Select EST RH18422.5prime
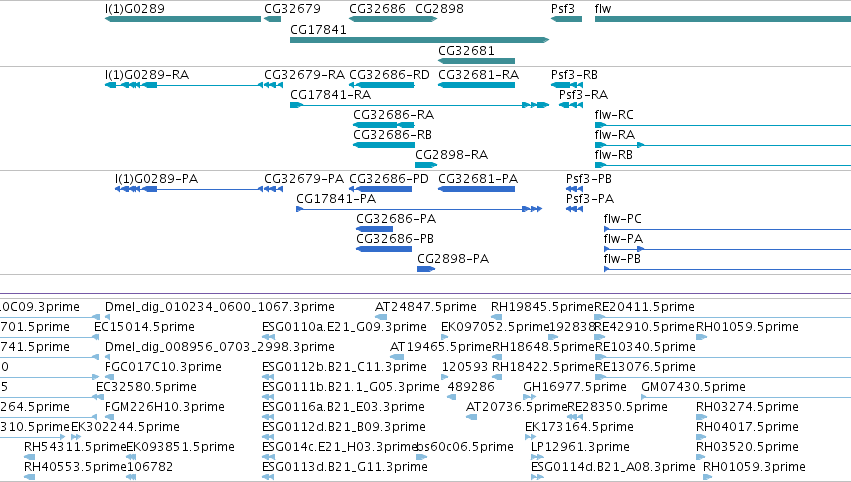Screen dimensions: 851x482 [543, 367]
